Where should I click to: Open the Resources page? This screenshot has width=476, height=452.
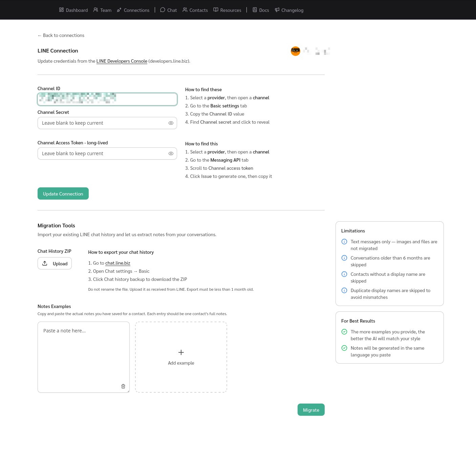tap(227, 10)
